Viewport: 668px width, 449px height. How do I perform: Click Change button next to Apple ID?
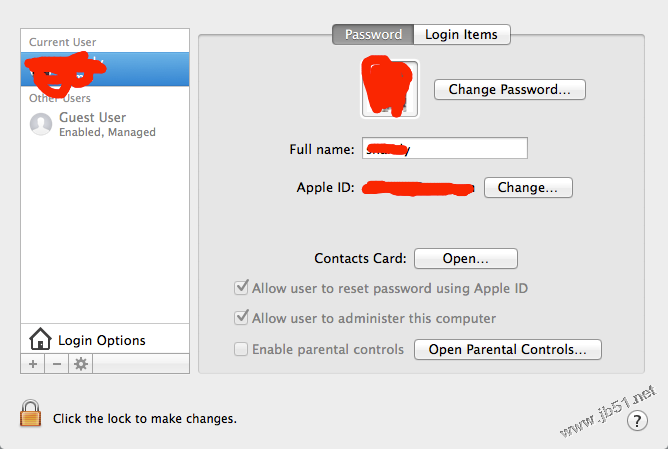527,187
